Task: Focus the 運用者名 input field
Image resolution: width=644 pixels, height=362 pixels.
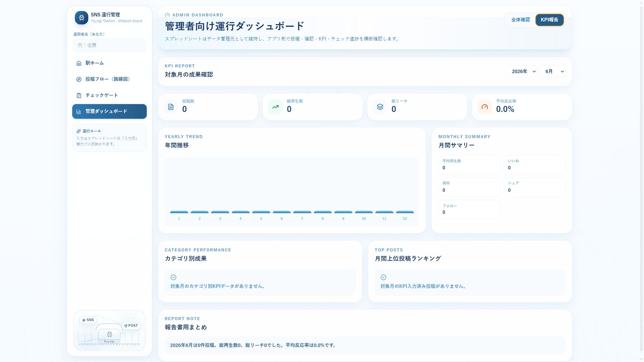Action: tap(109, 45)
